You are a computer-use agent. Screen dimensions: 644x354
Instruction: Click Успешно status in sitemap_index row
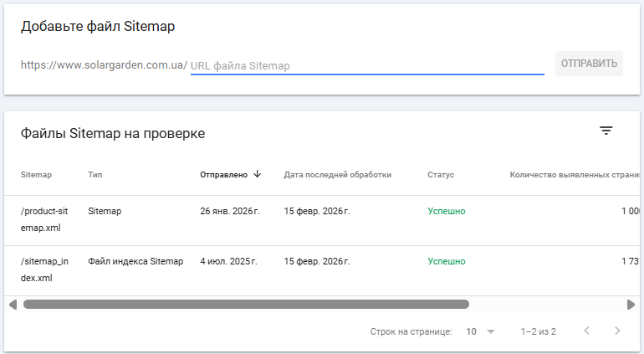[447, 261]
